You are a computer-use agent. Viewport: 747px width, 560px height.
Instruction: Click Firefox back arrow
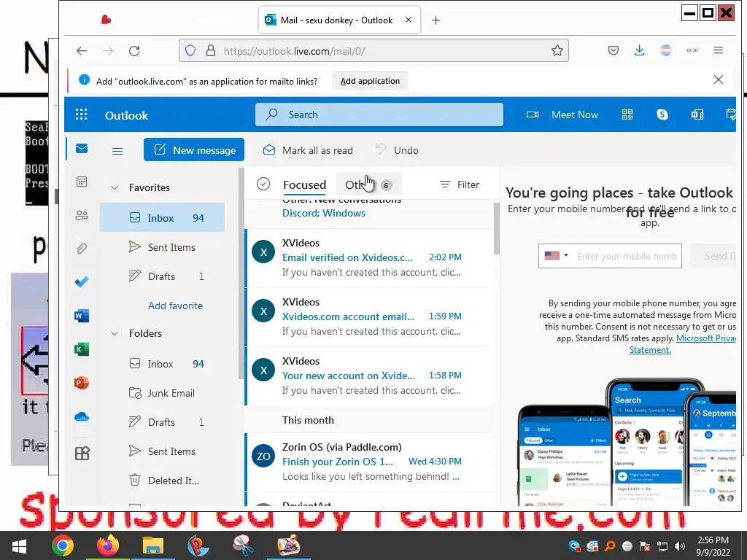82,51
